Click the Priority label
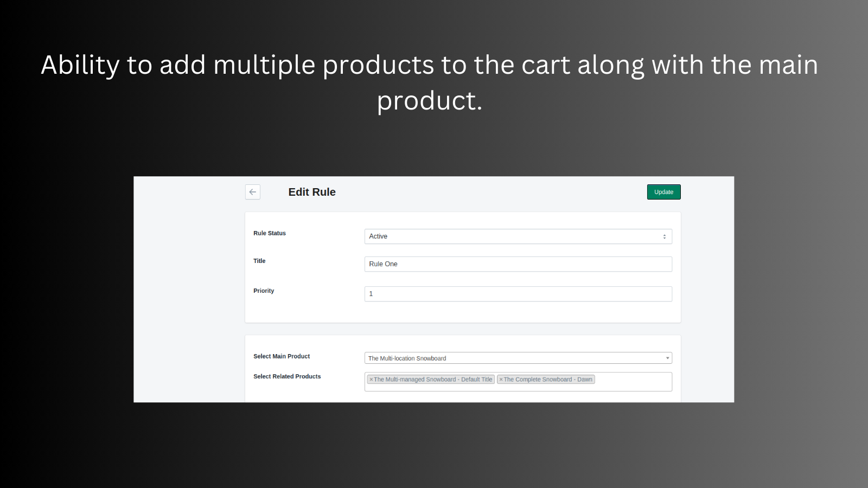 [264, 291]
